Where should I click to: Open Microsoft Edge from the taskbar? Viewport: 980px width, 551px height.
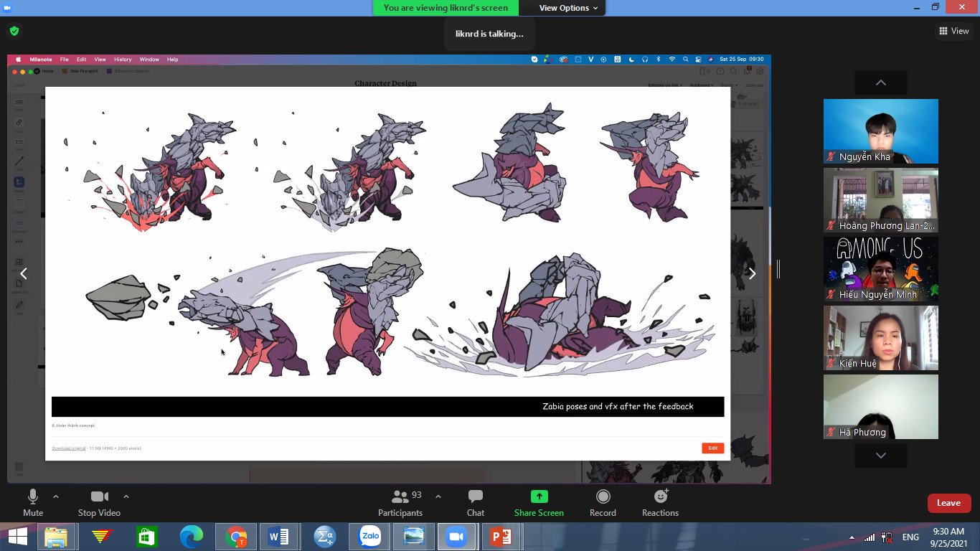click(192, 537)
